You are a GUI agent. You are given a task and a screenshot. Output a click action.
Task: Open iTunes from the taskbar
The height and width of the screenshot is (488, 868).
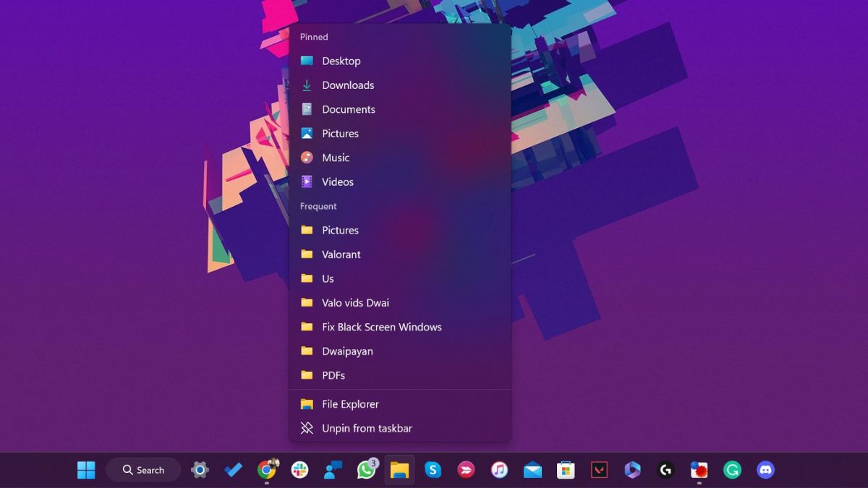click(499, 470)
